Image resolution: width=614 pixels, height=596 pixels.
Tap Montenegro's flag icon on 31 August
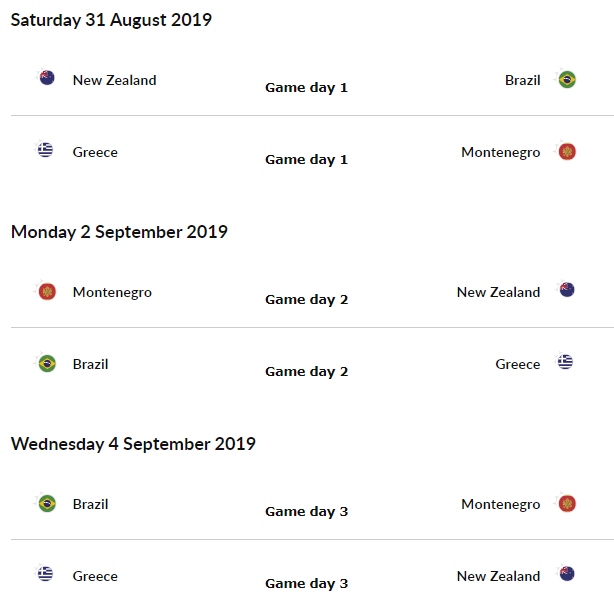coord(567,151)
